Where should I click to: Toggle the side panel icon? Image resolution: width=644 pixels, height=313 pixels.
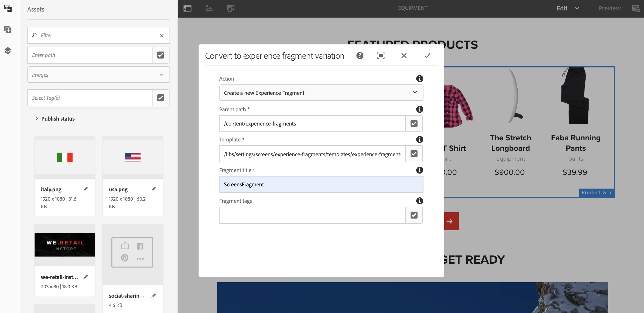point(187,8)
